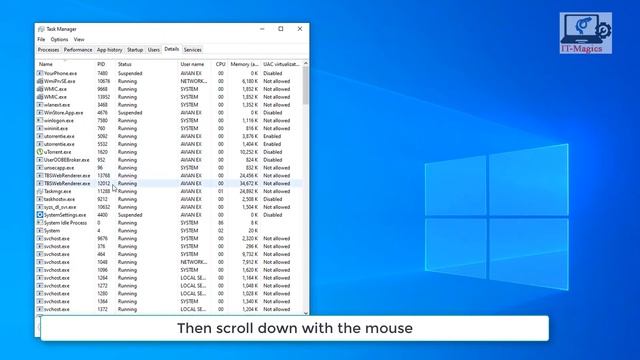
Task: Click utorrentie.exe with PID 5092
Action: [x=59, y=136]
